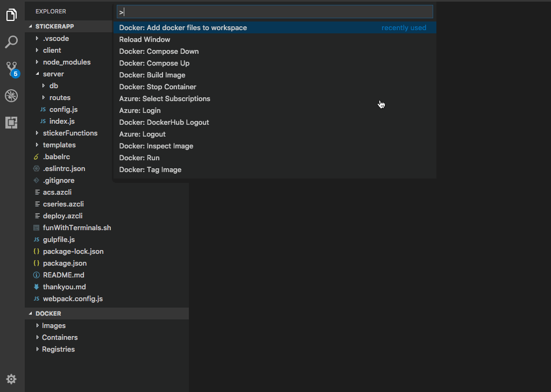This screenshot has width=551, height=392.
Task: Click the ESLint icon beside .eslintrc.json
Action: pos(36,169)
